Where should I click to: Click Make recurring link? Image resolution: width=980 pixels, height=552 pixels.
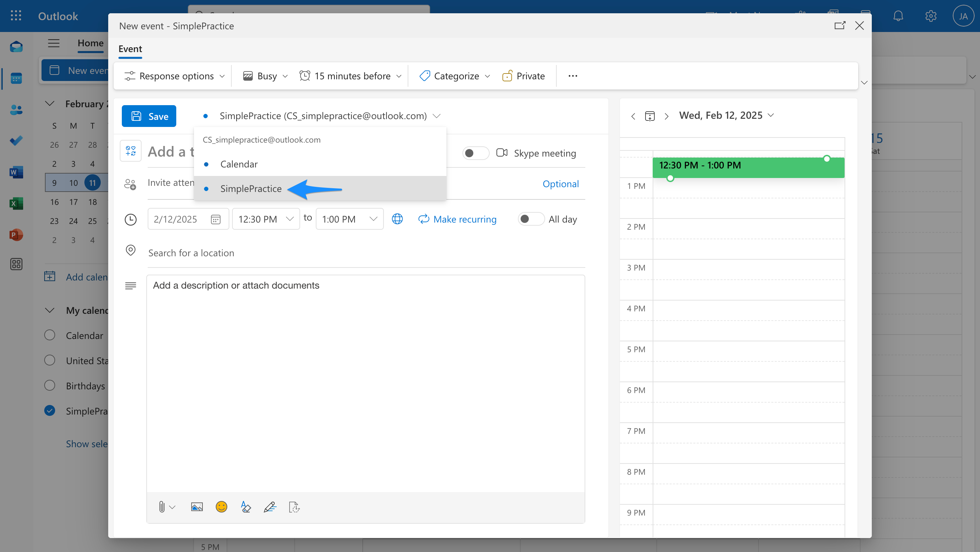[457, 219]
